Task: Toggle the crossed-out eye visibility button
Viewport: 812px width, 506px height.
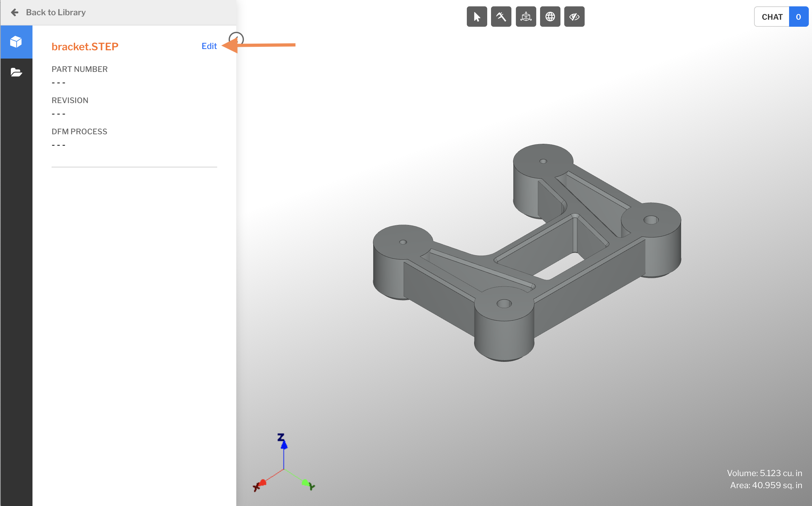Action: (x=574, y=17)
